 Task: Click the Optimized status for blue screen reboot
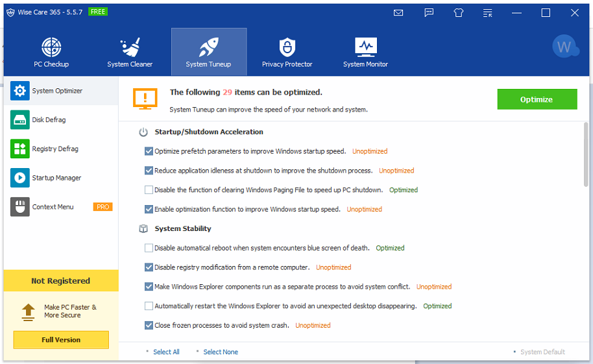click(390, 248)
